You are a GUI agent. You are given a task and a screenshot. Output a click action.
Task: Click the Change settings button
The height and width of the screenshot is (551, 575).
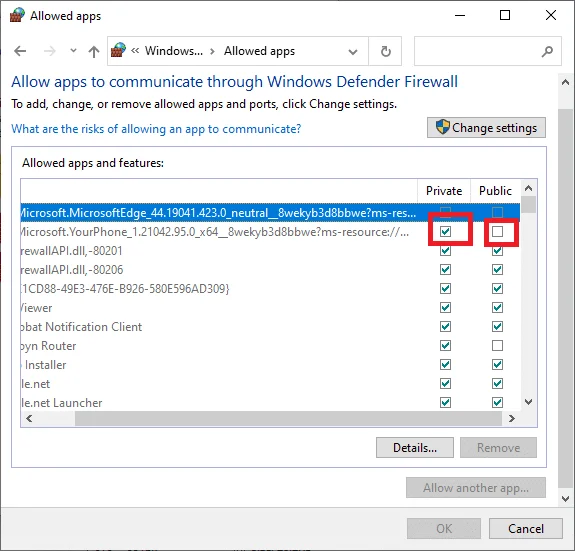(486, 128)
